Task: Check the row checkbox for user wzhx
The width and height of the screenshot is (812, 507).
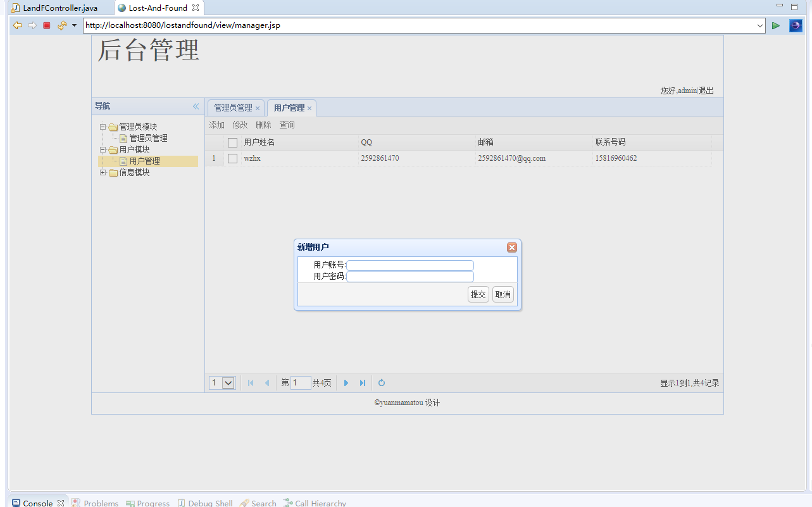Action: click(232, 159)
